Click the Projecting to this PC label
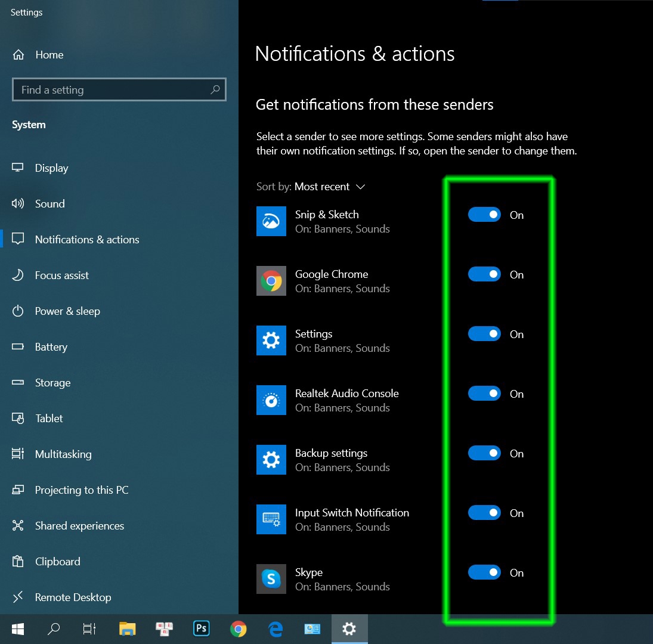653x644 pixels. coord(82,490)
